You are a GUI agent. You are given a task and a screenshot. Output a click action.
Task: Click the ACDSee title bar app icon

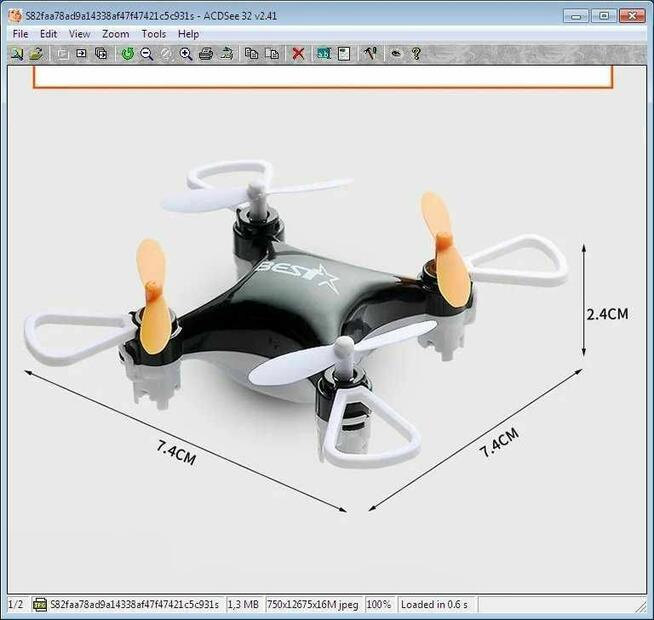(x=15, y=16)
